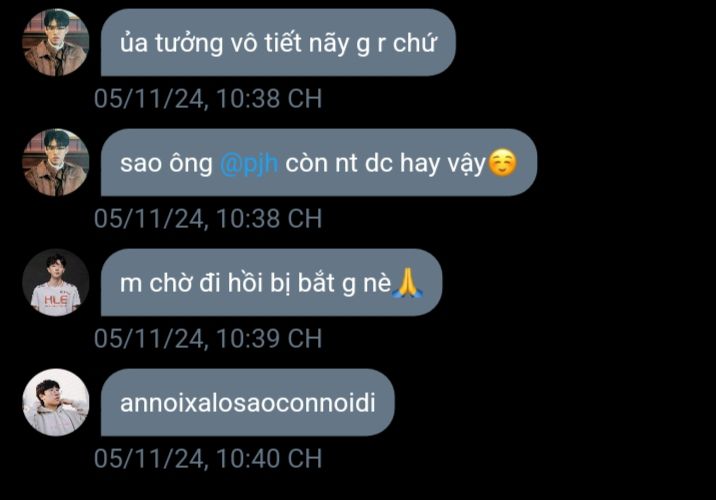
Task: Click the words "sao ông" before the mention
Action: (x=166, y=163)
